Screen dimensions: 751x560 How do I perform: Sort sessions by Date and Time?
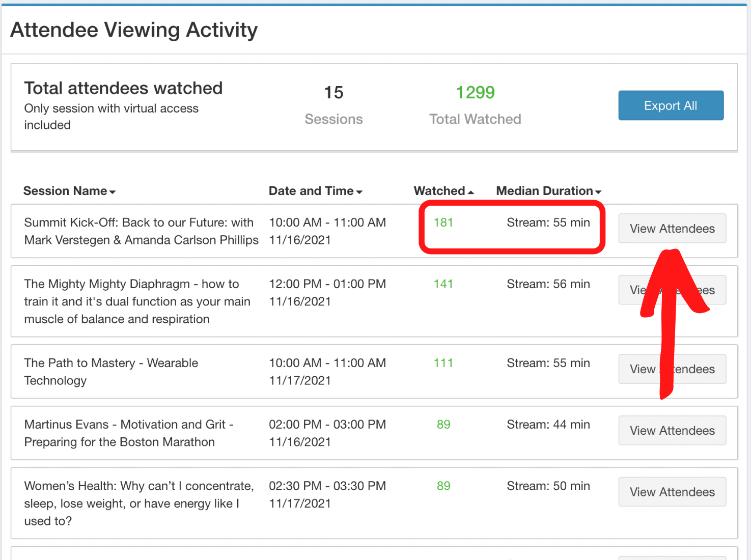pyautogui.click(x=315, y=191)
